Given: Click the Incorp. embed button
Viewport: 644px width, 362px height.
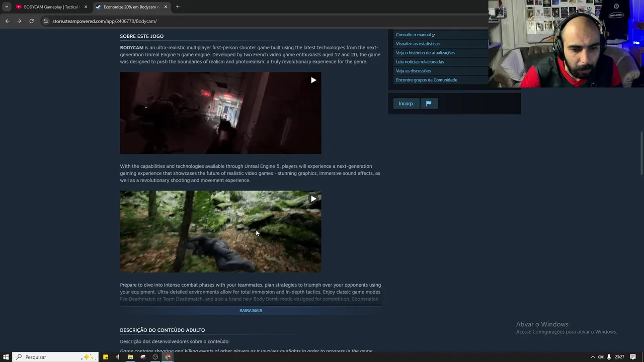Looking at the screenshot, I should [406, 104].
